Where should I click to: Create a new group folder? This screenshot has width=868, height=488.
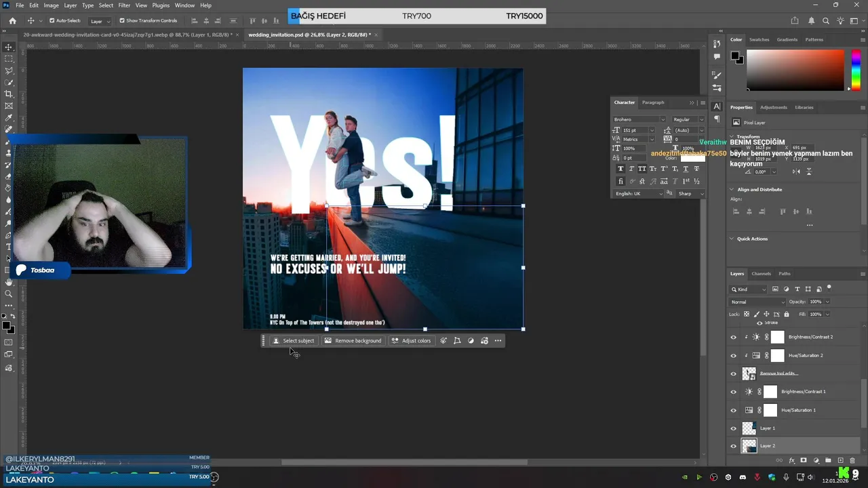click(x=828, y=460)
